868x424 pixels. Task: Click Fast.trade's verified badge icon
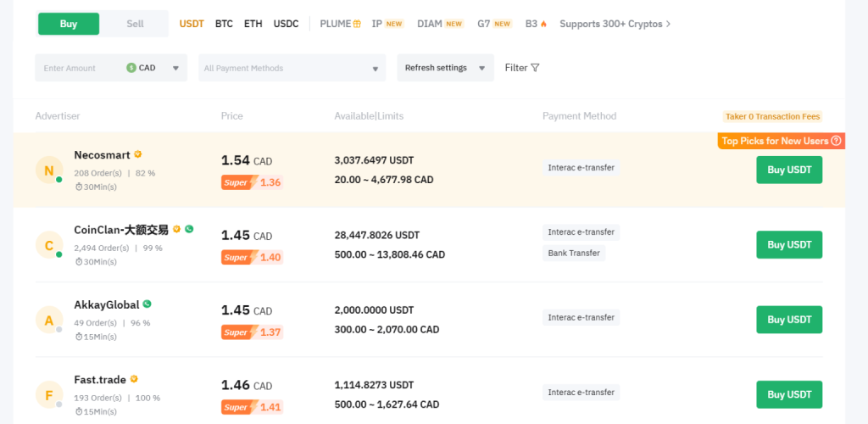(134, 379)
